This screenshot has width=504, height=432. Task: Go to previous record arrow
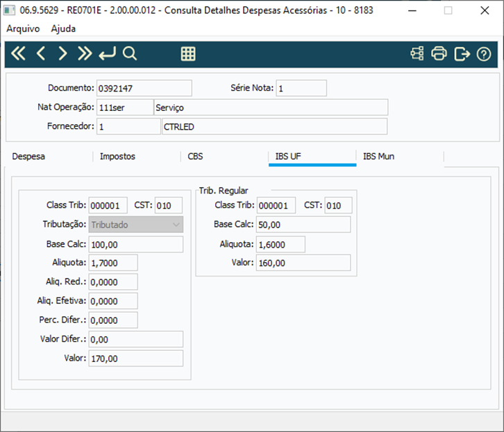[41, 53]
